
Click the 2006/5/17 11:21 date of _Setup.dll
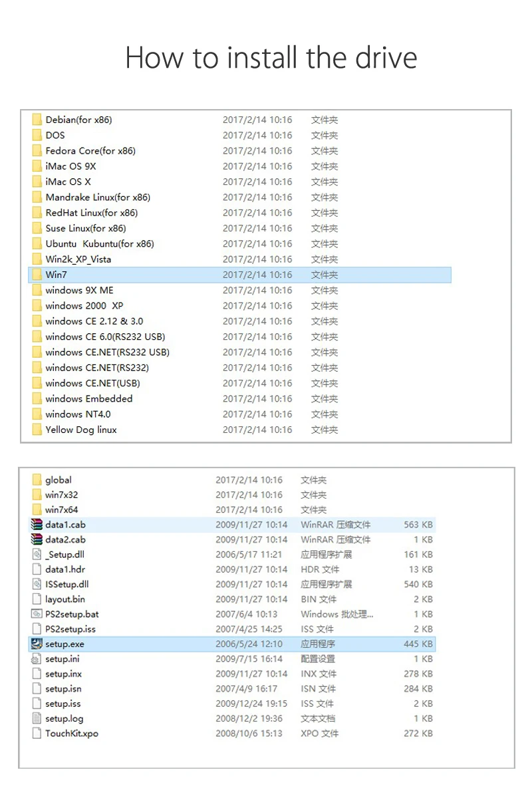point(249,554)
